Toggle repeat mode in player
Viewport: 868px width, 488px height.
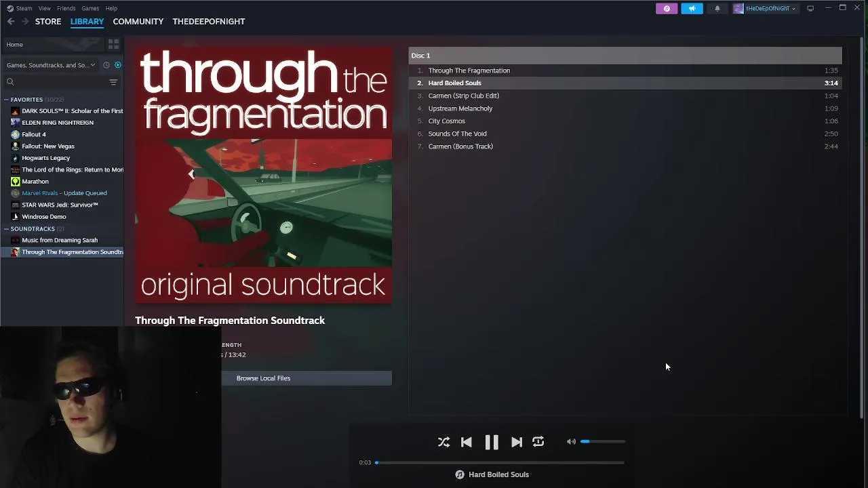(x=538, y=442)
